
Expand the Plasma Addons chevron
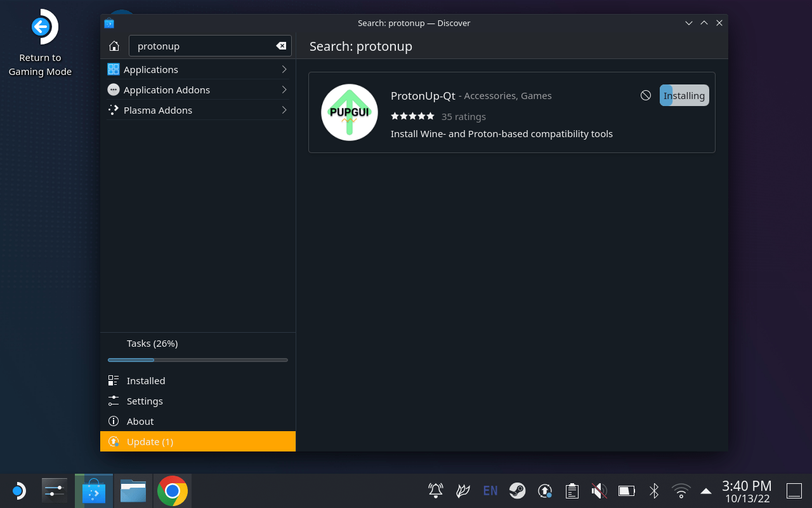[284, 110]
